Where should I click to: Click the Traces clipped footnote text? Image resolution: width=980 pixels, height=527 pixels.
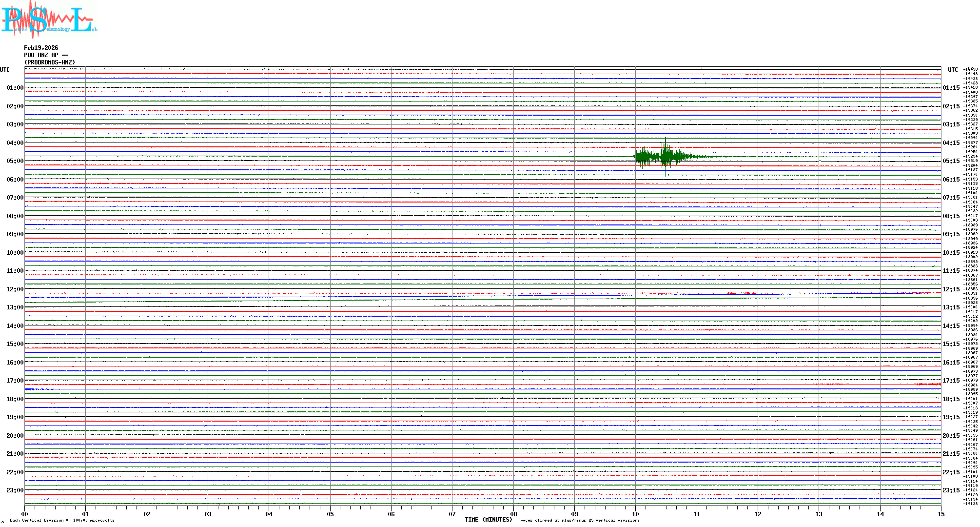coord(578,520)
